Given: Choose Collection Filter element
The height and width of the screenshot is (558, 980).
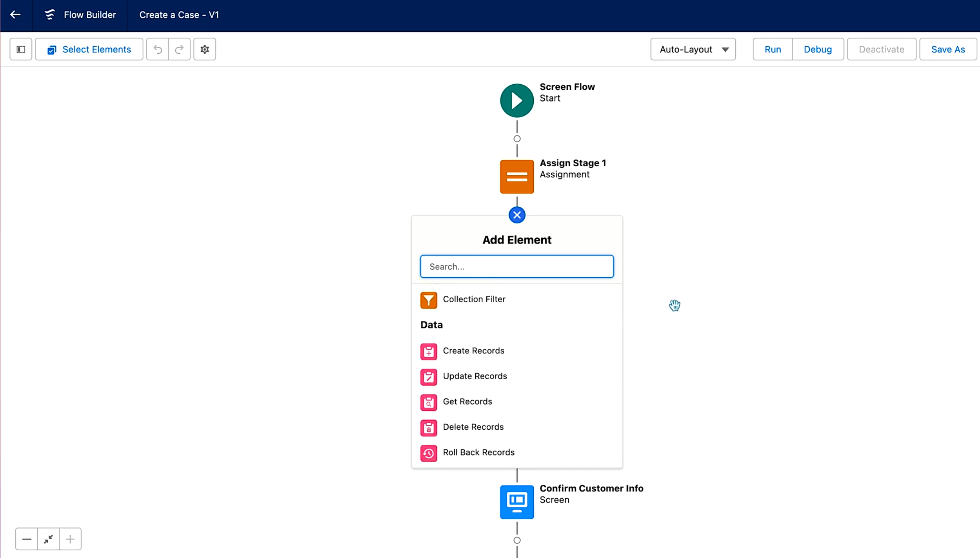Looking at the screenshot, I should tap(517, 300).
